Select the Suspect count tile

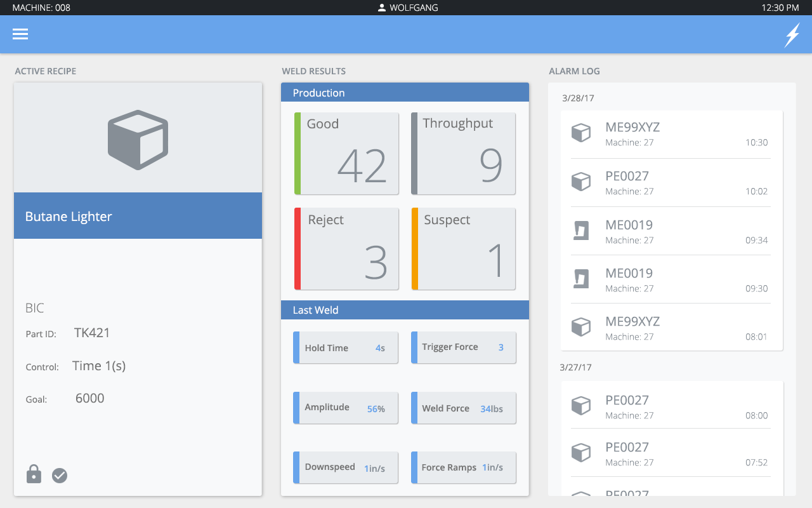coord(463,249)
